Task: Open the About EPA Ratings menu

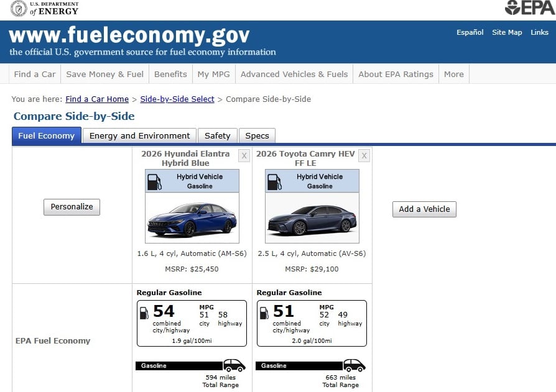Action: point(396,74)
